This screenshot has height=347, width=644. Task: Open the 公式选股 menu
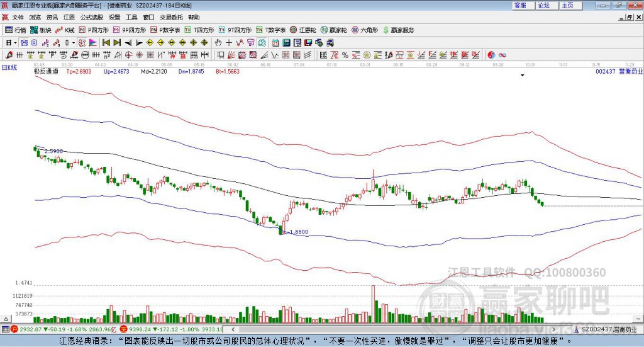tap(92, 17)
